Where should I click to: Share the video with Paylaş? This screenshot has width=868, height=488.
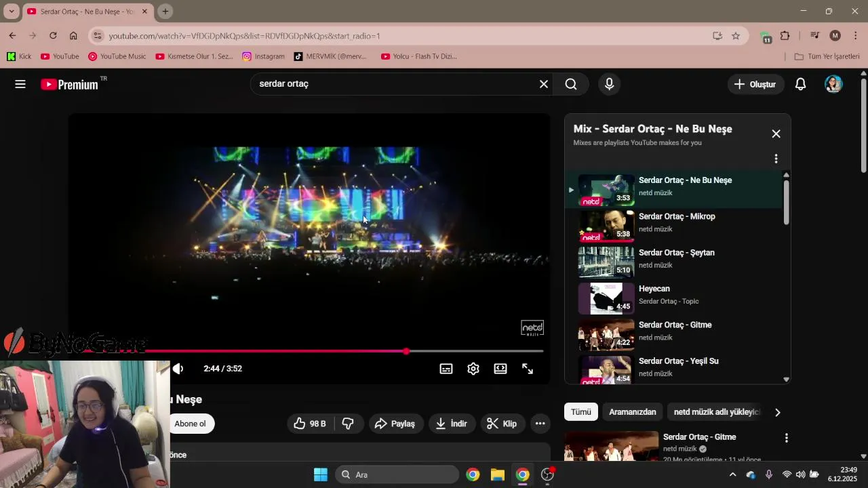(x=395, y=424)
